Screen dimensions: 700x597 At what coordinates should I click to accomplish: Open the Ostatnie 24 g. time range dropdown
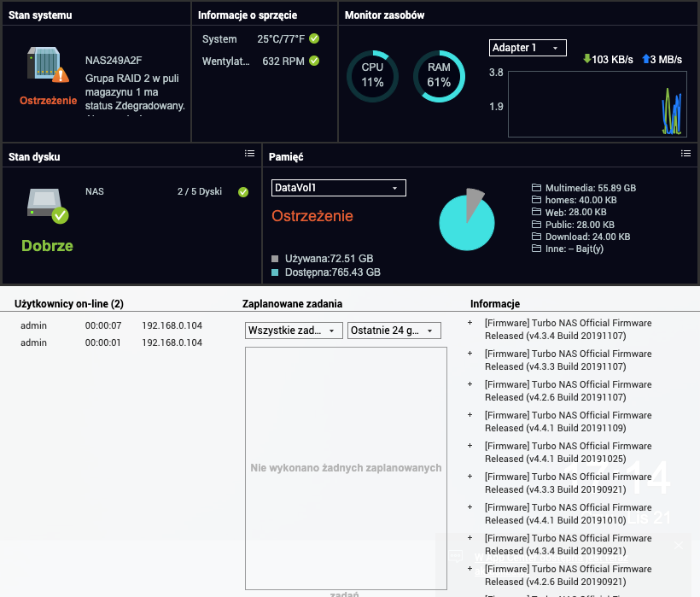[x=394, y=331]
